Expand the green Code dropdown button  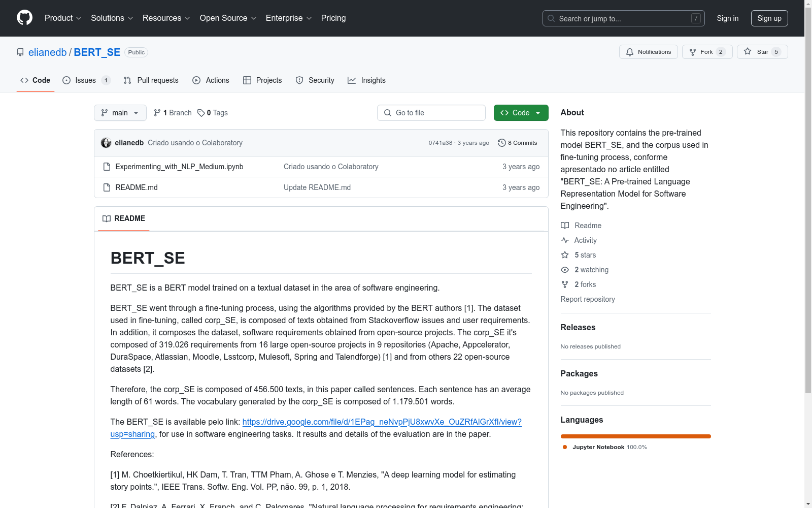pyautogui.click(x=521, y=113)
